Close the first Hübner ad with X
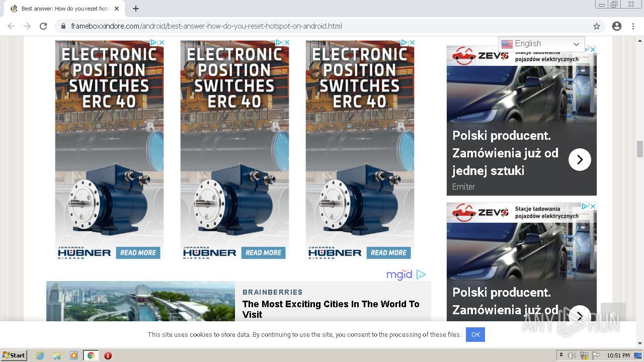 [x=162, y=43]
